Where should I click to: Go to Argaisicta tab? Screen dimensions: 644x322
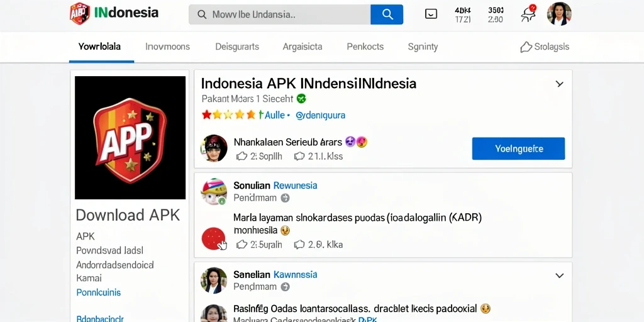[303, 47]
